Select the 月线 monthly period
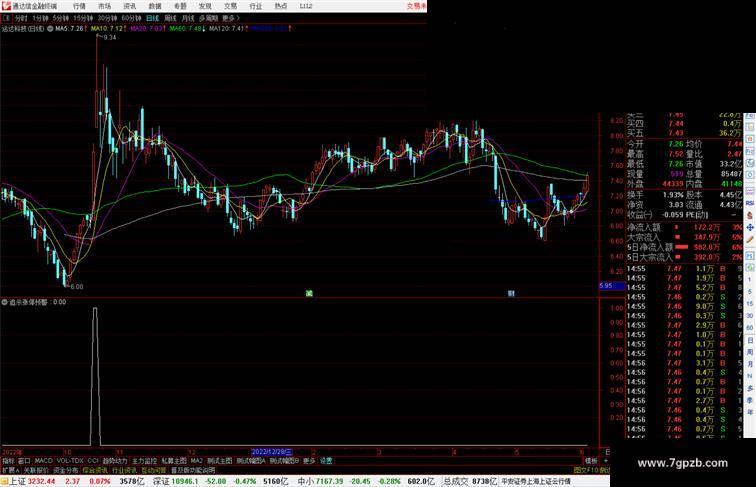Viewport: 756px width, 487px height. (x=188, y=18)
